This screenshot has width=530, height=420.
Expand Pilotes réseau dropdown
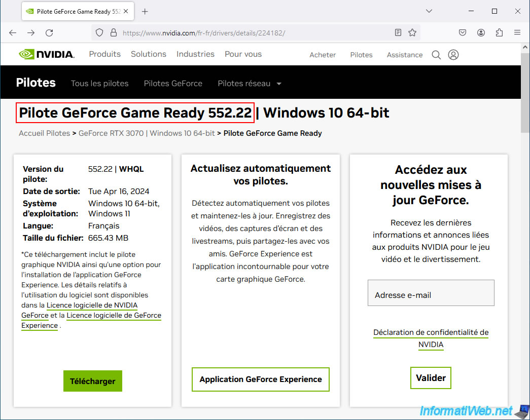(x=249, y=84)
